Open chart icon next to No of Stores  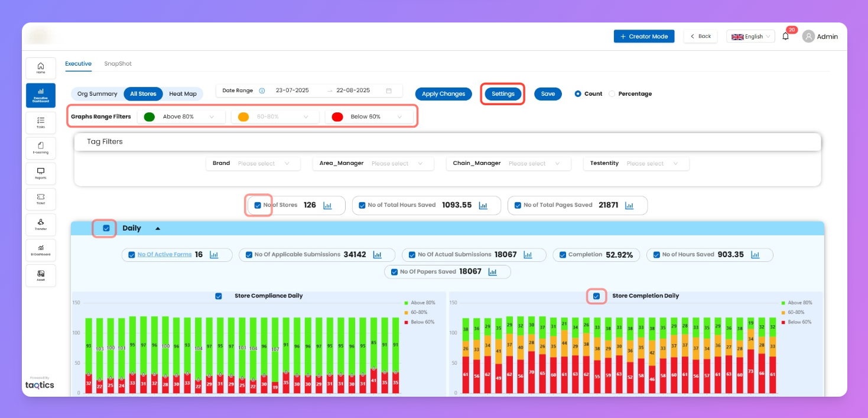coord(327,206)
